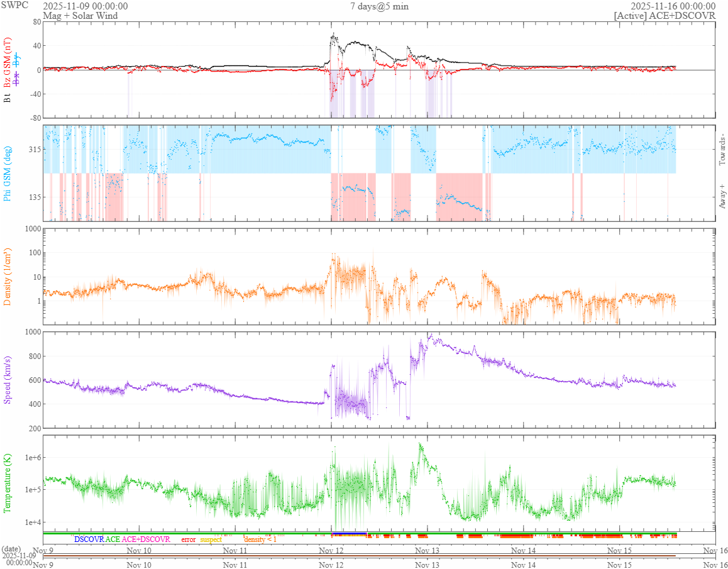
Task: Click Nov 16 label below brown zoom bar
Action: pyautogui.click(x=715, y=564)
